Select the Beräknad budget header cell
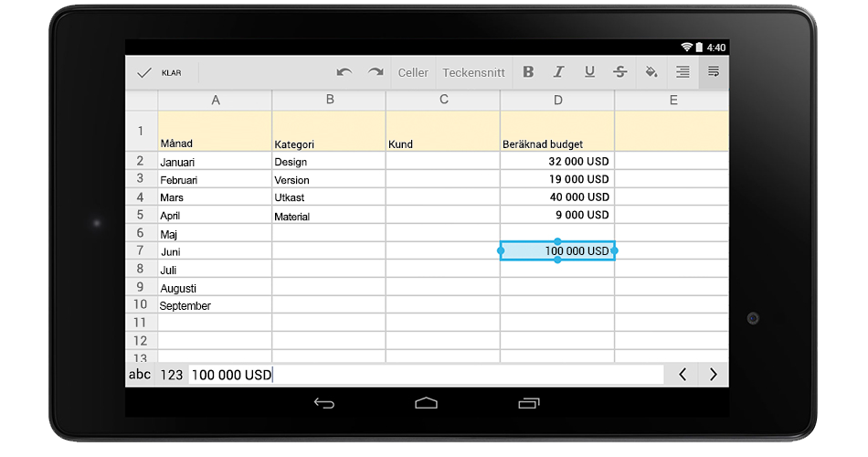868x457 pixels. click(557, 132)
